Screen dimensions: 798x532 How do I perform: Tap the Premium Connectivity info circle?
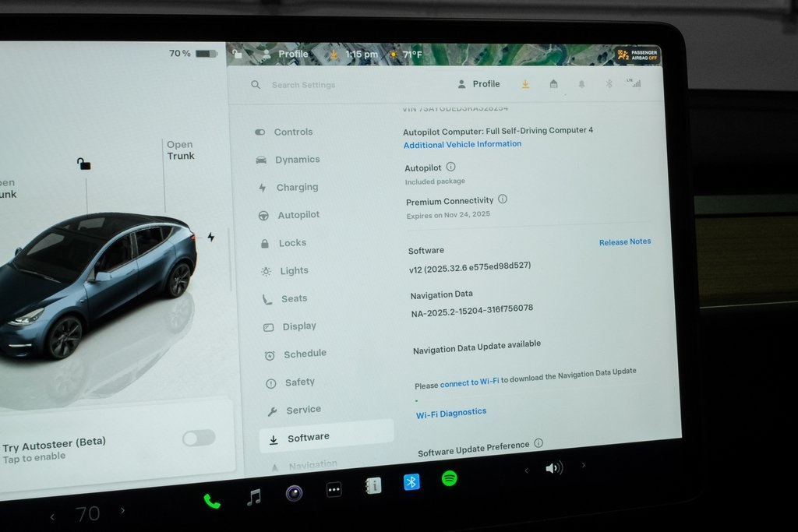503,199
